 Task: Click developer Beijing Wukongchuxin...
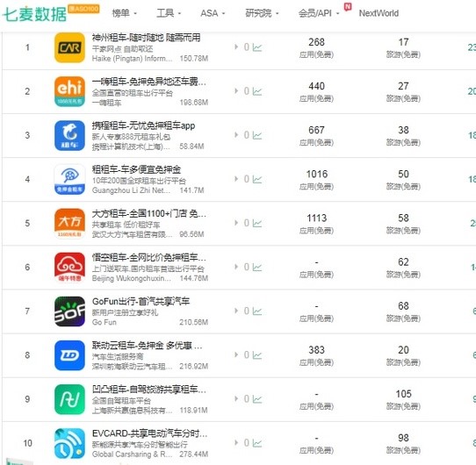click(x=132, y=278)
